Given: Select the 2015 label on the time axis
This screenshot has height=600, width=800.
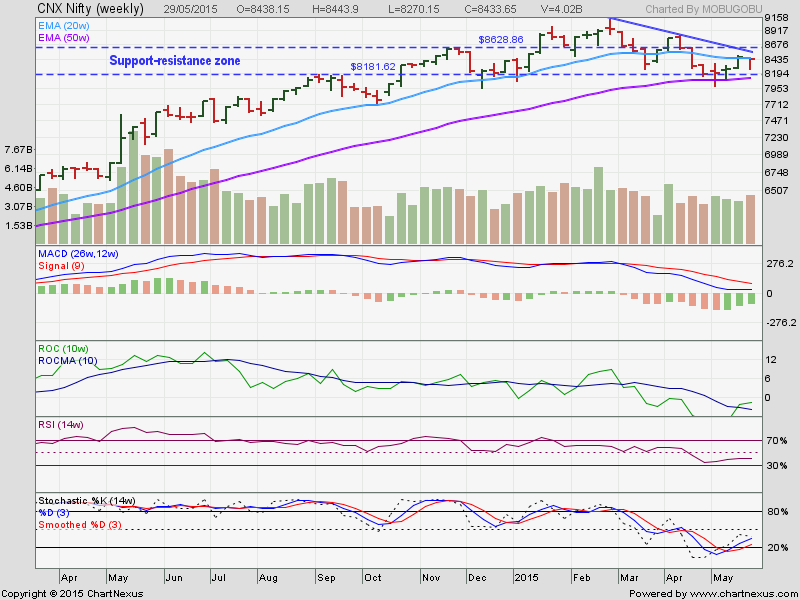Looking at the screenshot, I should coord(525,578).
